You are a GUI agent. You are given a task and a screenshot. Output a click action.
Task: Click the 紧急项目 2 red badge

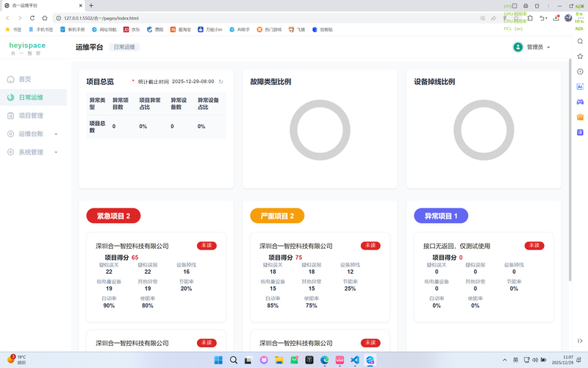(113, 216)
